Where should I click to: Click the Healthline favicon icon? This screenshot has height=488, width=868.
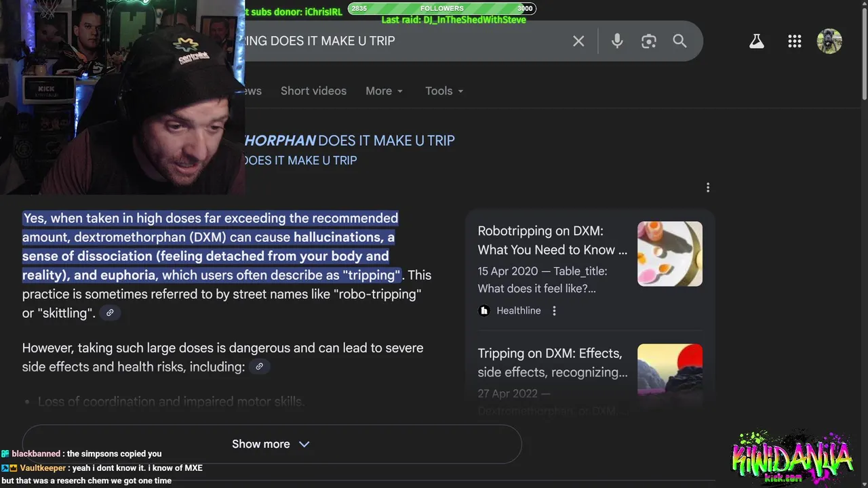[x=484, y=310]
